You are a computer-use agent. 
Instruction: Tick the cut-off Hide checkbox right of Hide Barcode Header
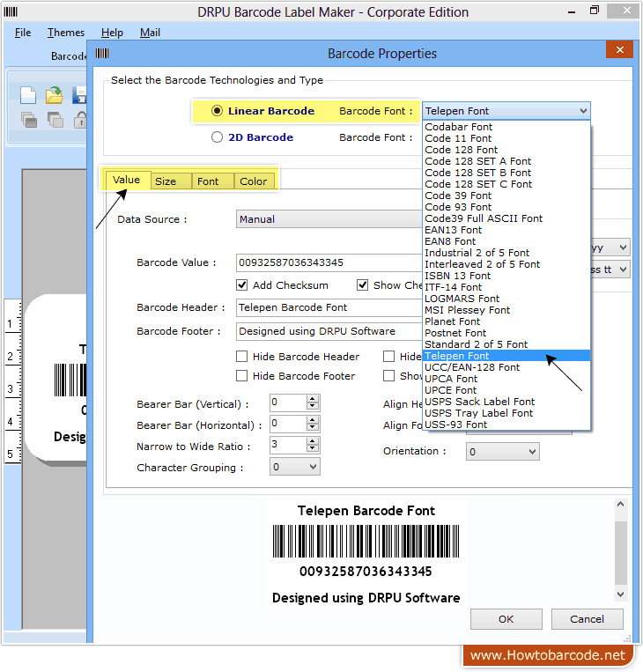(x=388, y=356)
